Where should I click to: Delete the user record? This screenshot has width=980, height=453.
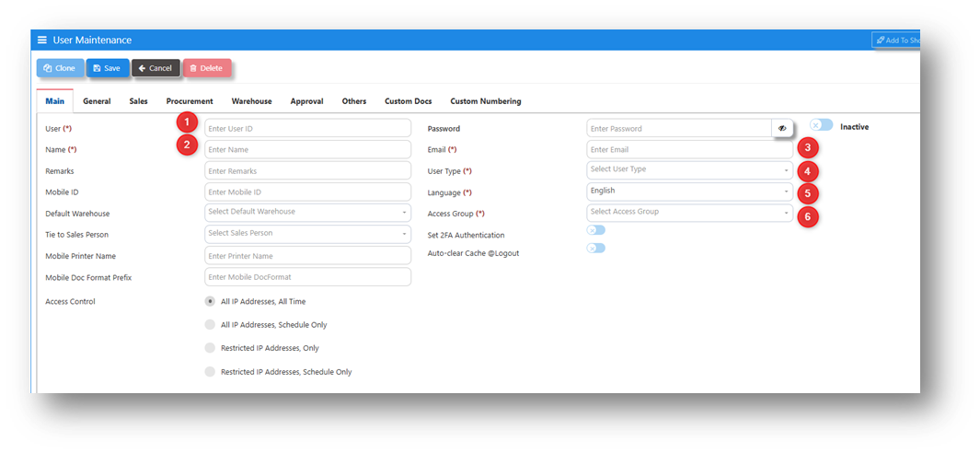[x=207, y=68]
